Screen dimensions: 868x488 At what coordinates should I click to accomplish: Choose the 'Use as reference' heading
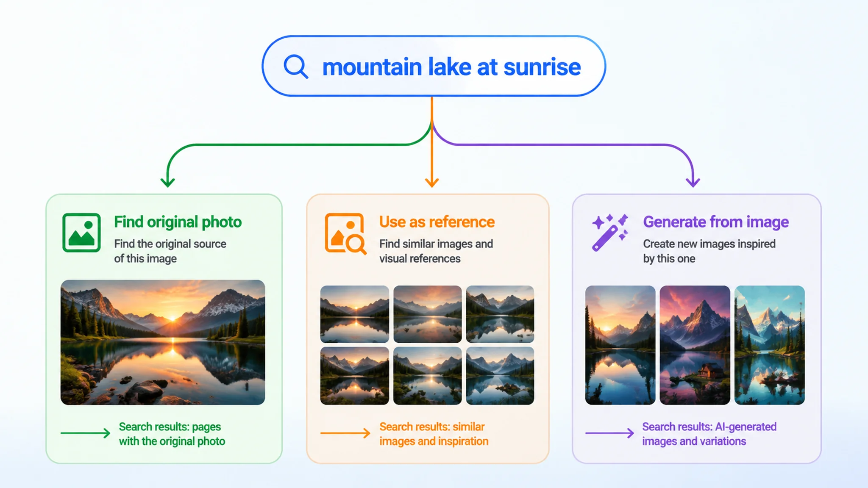437,222
